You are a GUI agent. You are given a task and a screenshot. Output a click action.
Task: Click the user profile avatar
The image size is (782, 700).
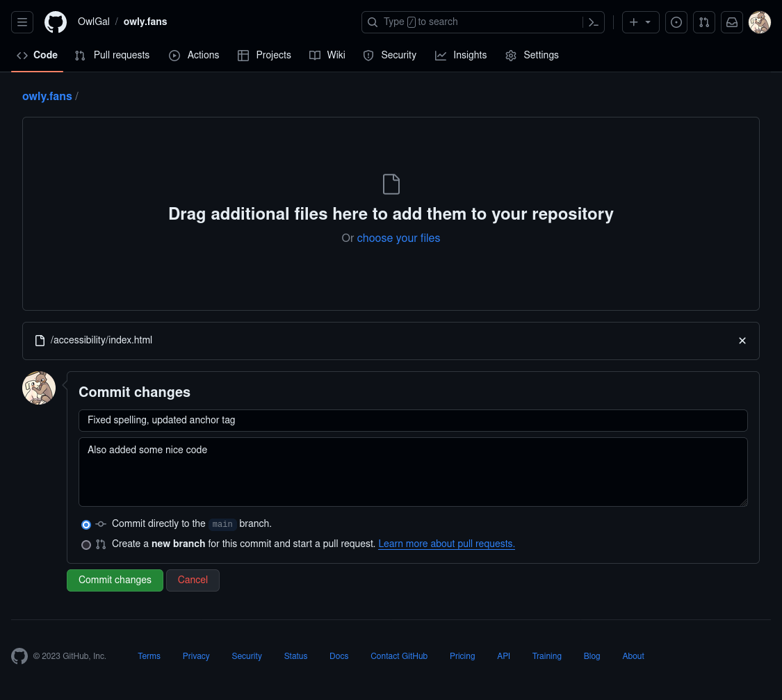point(759,22)
